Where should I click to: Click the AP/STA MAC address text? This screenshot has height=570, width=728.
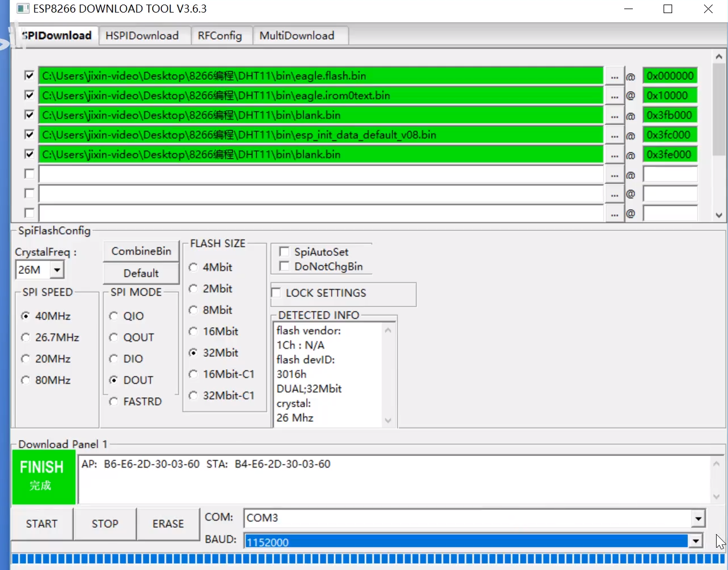coord(206,464)
